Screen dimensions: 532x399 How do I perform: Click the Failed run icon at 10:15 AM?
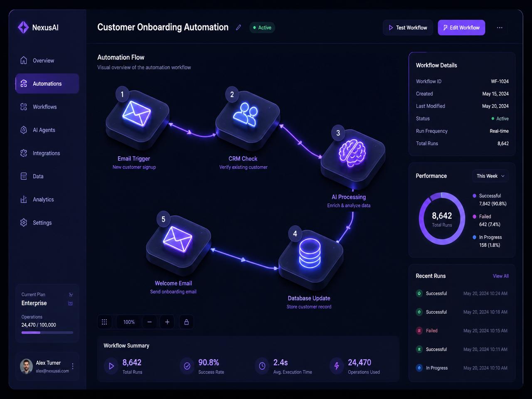tap(419, 331)
